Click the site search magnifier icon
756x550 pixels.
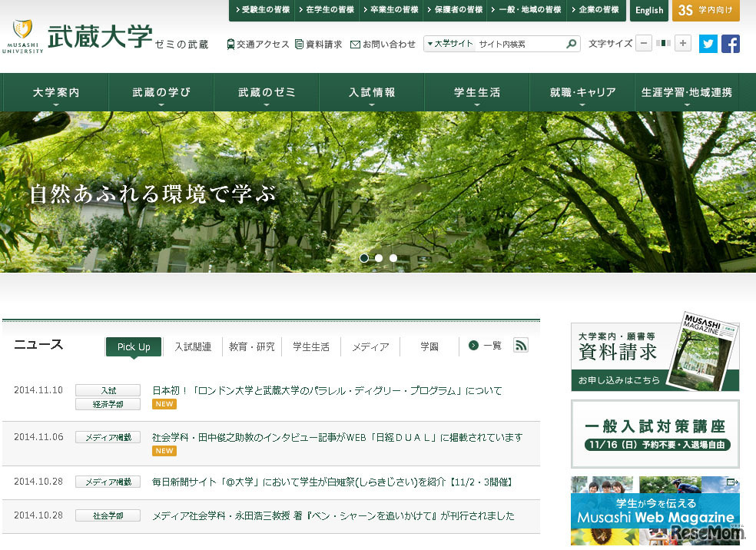(x=571, y=44)
